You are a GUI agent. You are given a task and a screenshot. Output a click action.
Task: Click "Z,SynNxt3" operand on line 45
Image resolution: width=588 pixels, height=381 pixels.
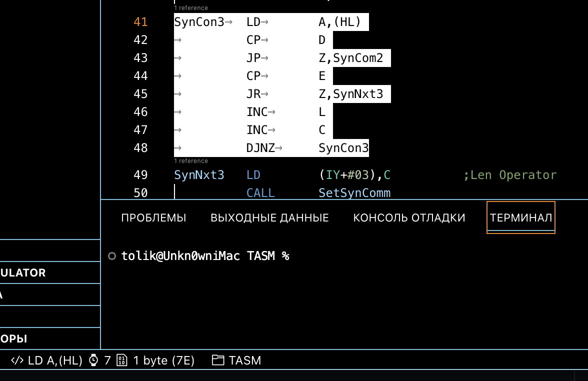coord(351,94)
